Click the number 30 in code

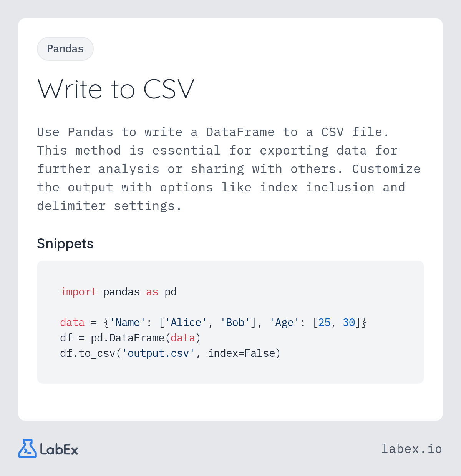click(x=349, y=323)
